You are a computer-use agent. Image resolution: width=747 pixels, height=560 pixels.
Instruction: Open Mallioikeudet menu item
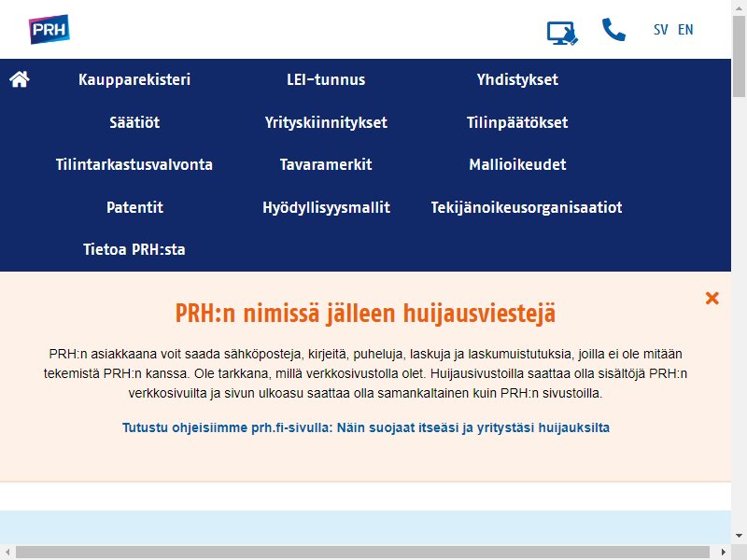tap(517, 165)
